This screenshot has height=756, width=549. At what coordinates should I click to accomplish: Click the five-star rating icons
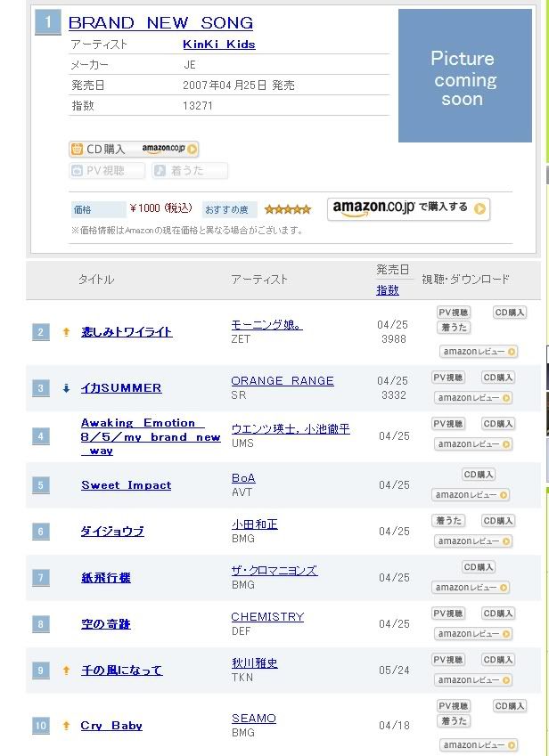coord(288,209)
